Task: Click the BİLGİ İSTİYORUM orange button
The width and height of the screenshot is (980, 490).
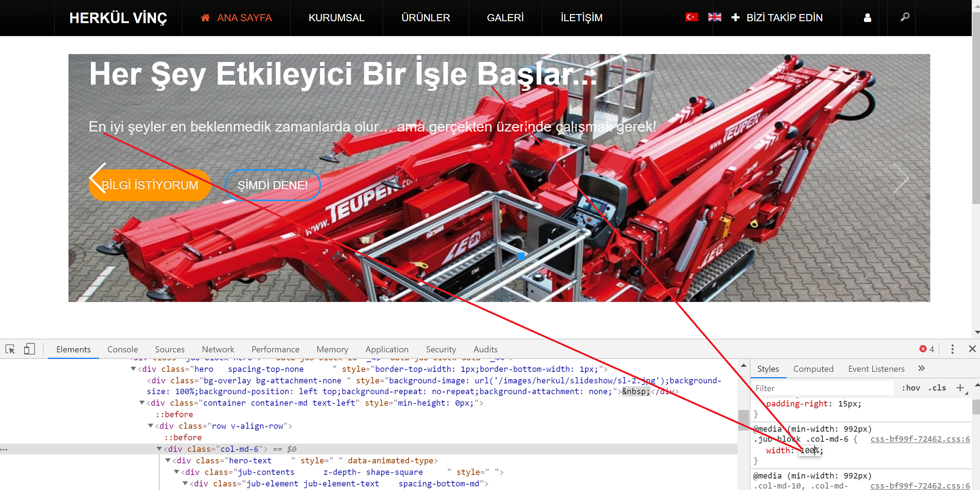Action: click(x=150, y=185)
